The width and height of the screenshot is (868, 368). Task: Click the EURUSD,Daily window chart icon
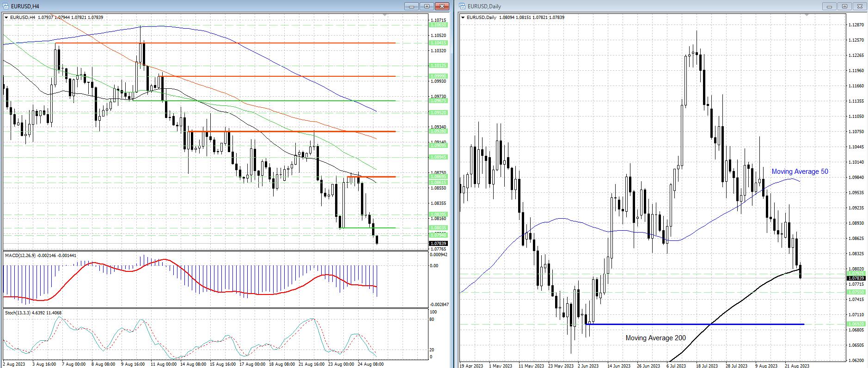pos(462,6)
